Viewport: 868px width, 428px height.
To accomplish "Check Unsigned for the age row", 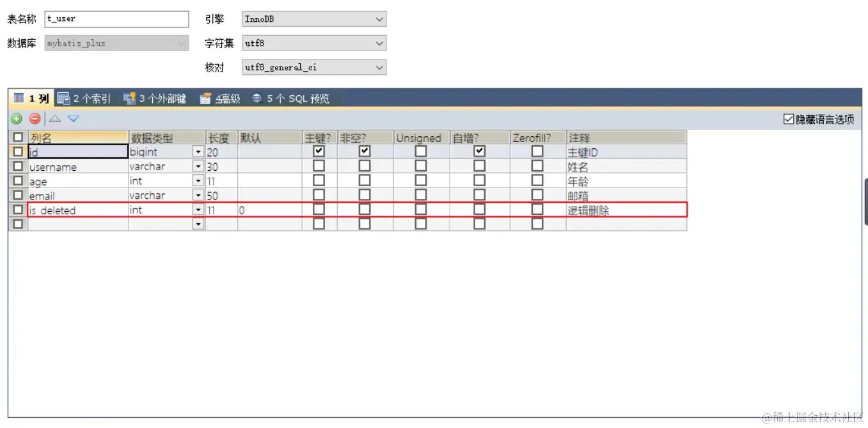I will point(420,180).
